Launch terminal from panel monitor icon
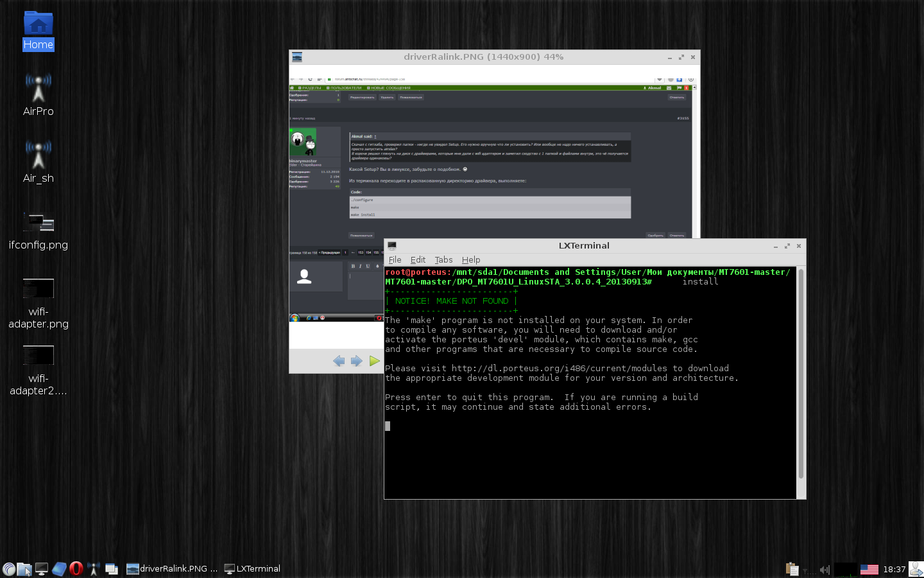Image resolution: width=924 pixels, height=578 pixels. point(42,569)
